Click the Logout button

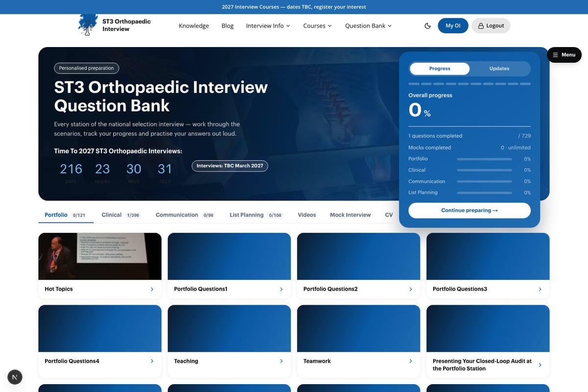click(x=491, y=26)
